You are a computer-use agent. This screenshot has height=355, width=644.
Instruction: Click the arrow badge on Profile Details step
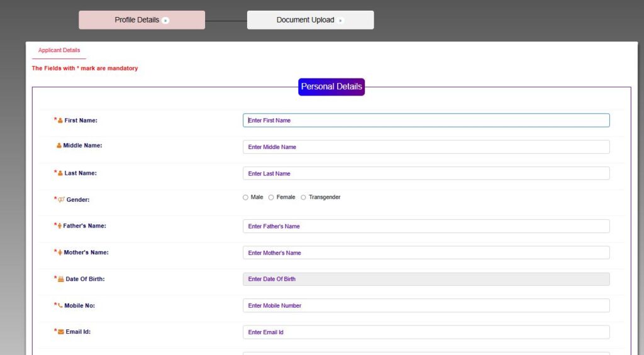(165, 20)
